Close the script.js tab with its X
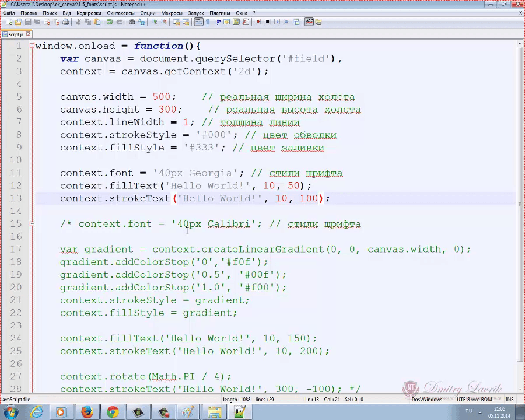 (28, 34)
